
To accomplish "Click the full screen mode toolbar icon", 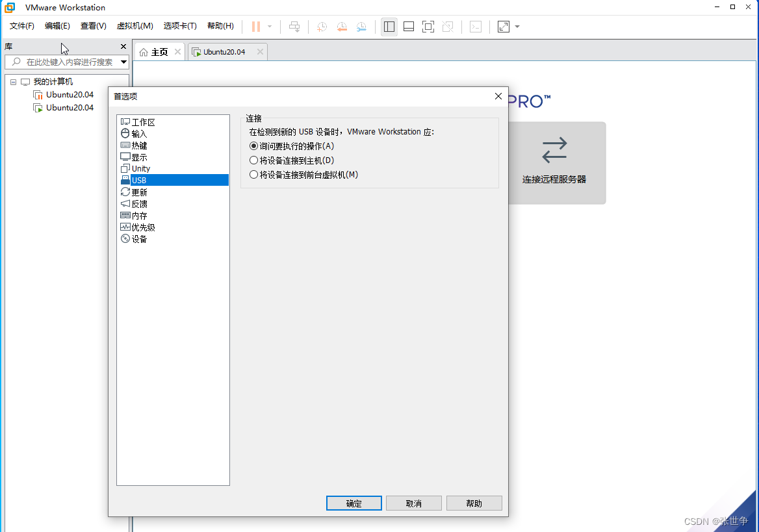I will tap(428, 27).
